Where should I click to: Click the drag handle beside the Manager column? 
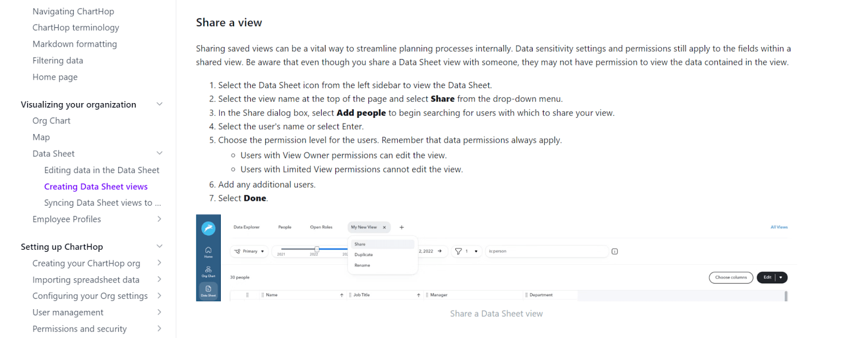point(427,295)
